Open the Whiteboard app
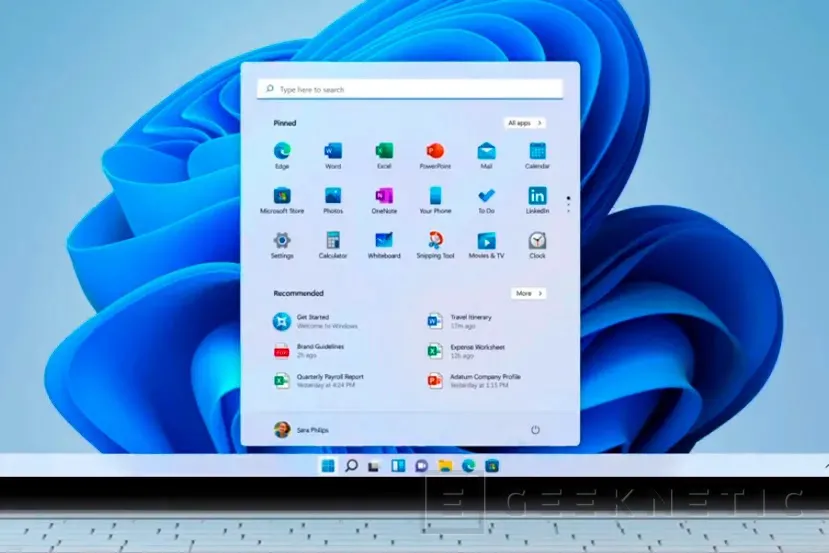Image resolution: width=829 pixels, height=553 pixels. tap(384, 245)
